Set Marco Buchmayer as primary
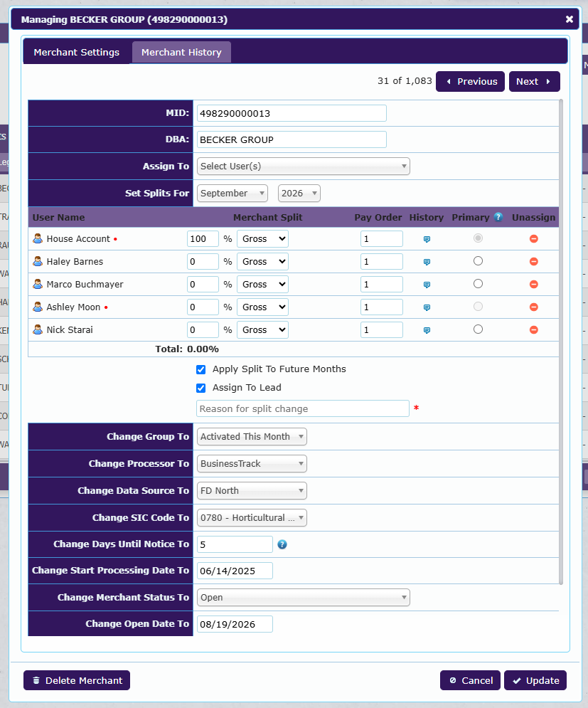Viewport: 588px width, 708px height. coord(478,284)
